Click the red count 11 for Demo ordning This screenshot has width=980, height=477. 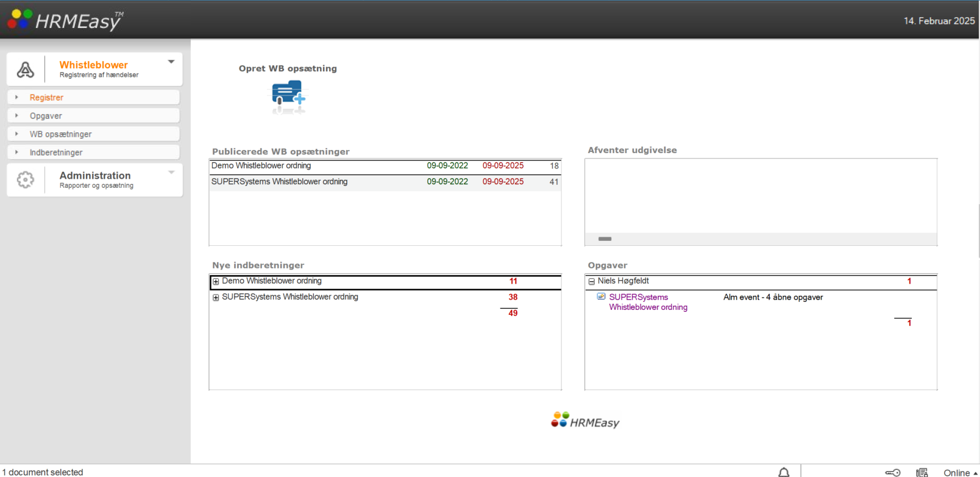513,281
